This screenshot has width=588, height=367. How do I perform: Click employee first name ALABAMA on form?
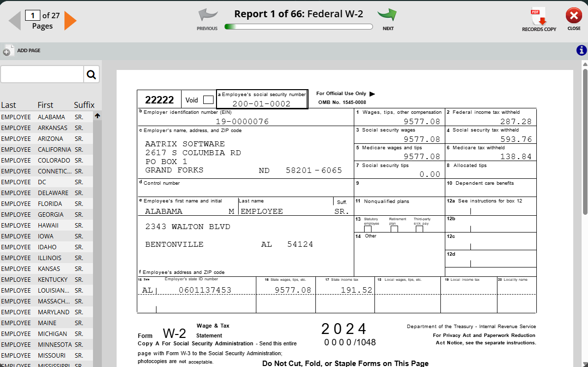[164, 211]
